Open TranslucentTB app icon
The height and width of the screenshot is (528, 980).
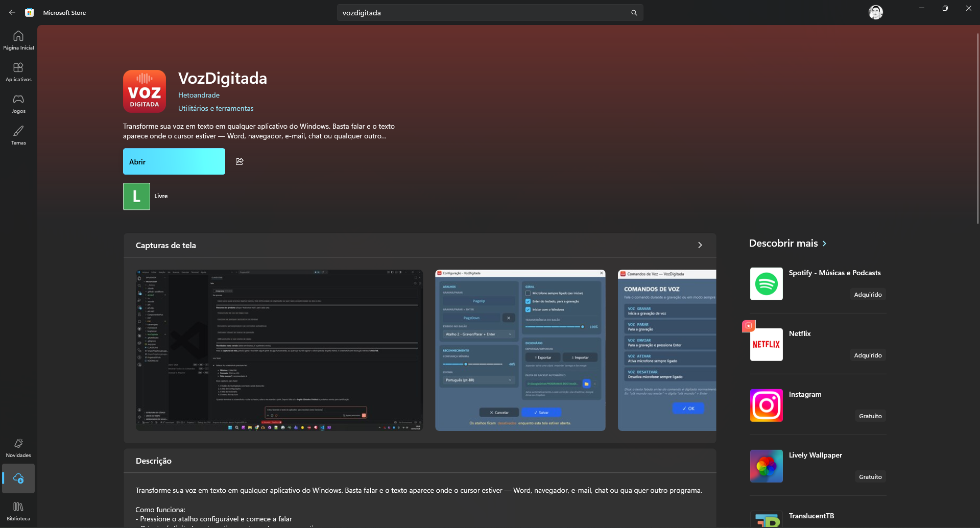click(767, 519)
